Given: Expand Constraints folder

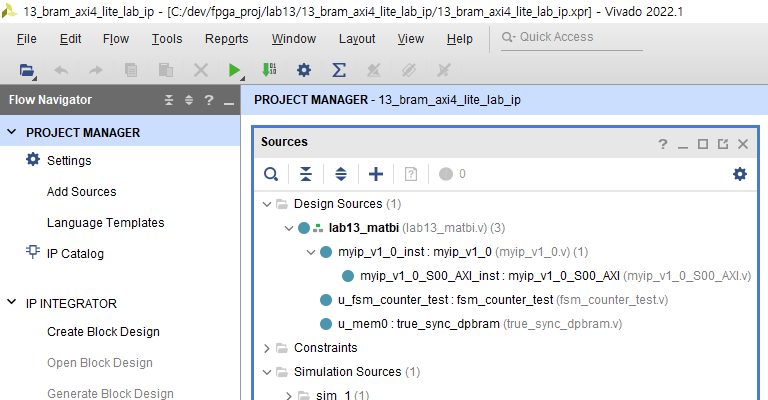Looking at the screenshot, I should click(x=267, y=348).
